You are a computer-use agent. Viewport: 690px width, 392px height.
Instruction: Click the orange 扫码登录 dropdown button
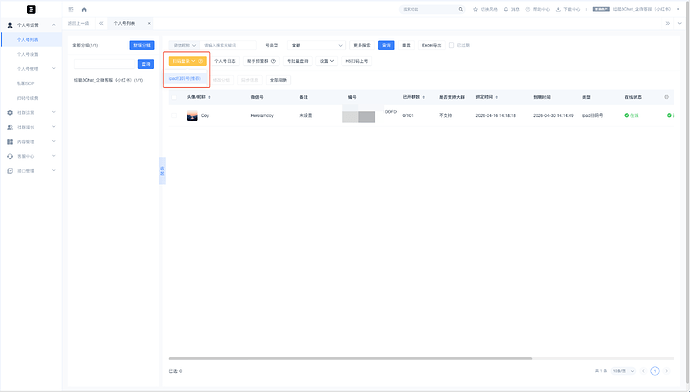pos(187,61)
